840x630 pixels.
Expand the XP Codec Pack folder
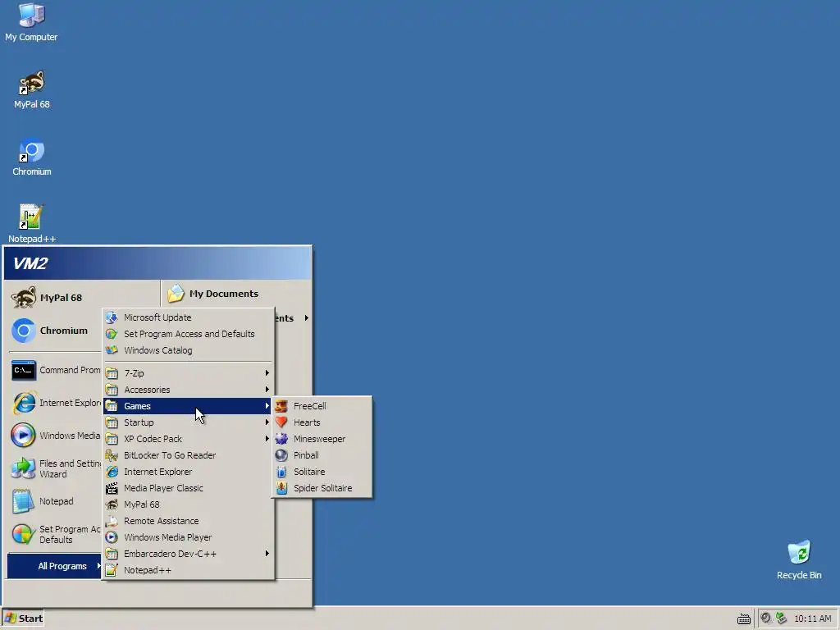(189, 439)
